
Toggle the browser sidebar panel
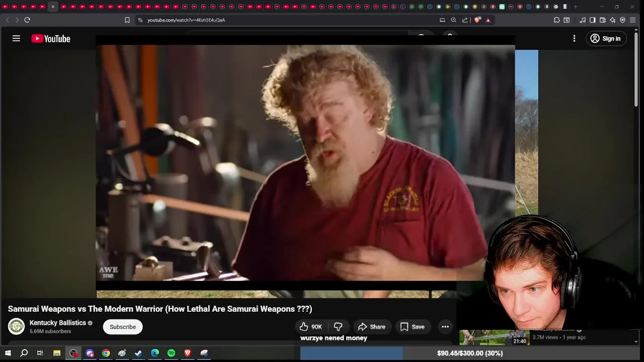[593, 20]
